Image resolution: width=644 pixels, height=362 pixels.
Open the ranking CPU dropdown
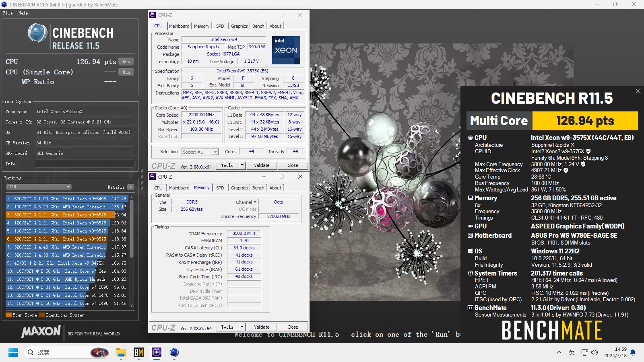coord(39,187)
